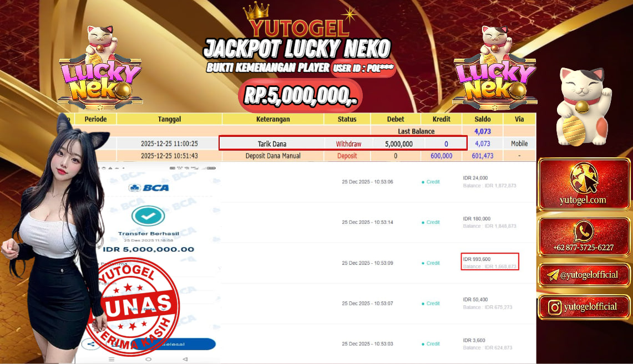Click the golden crown above YUTOGEL
The height and width of the screenshot is (364, 633).
point(256,12)
